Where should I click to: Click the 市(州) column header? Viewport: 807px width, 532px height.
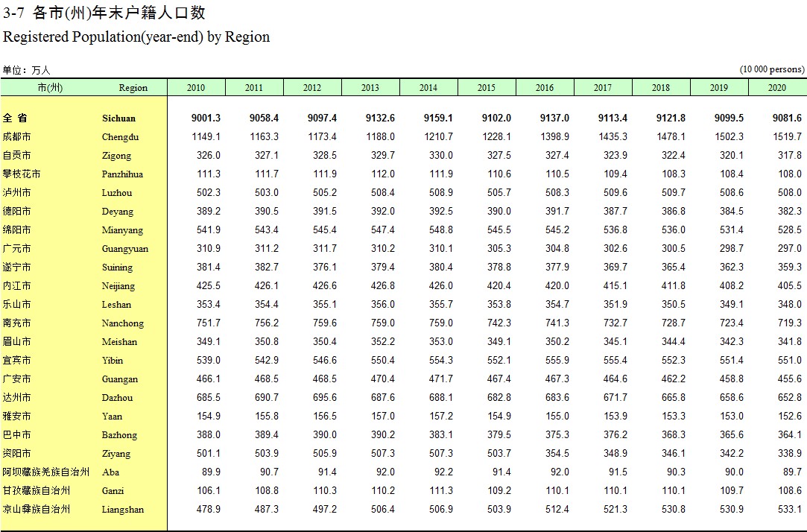click(50, 87)
